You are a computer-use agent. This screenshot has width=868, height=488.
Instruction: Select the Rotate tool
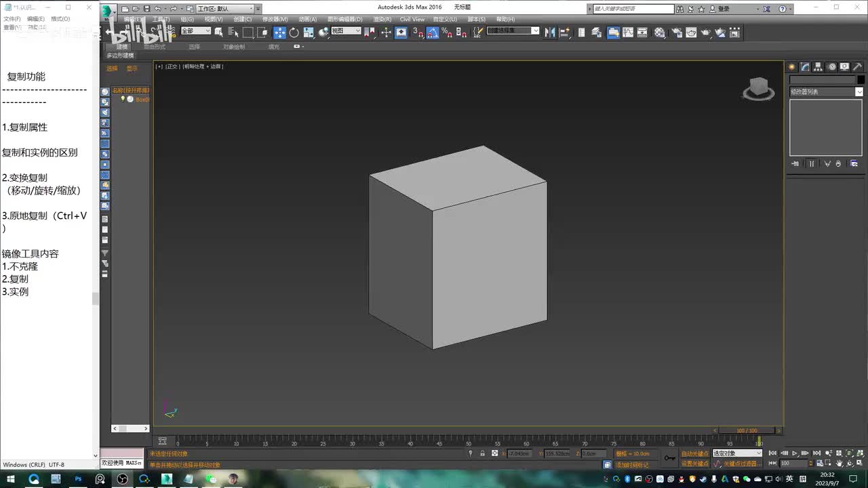tap(294, 33)
